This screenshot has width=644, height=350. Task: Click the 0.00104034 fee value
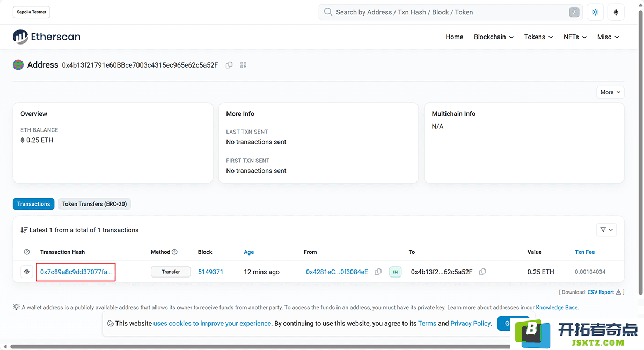[x=590, y=272]
